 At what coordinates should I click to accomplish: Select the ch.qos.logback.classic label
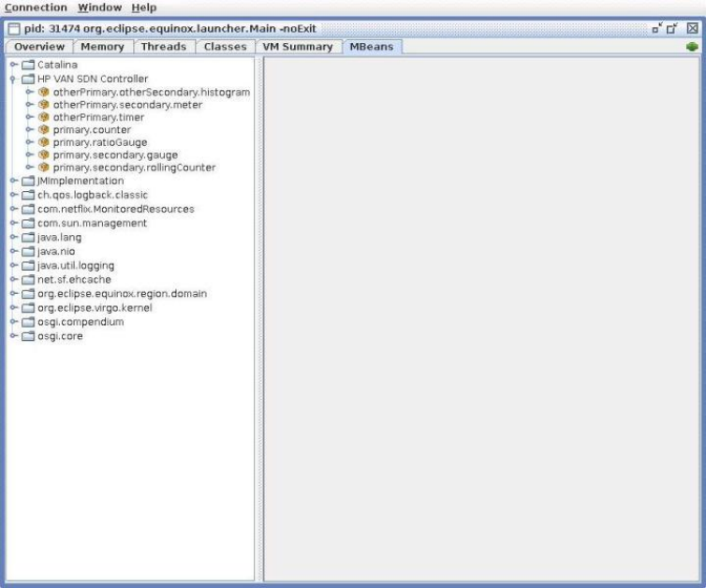pyautogui.click(x=93, y=195)
